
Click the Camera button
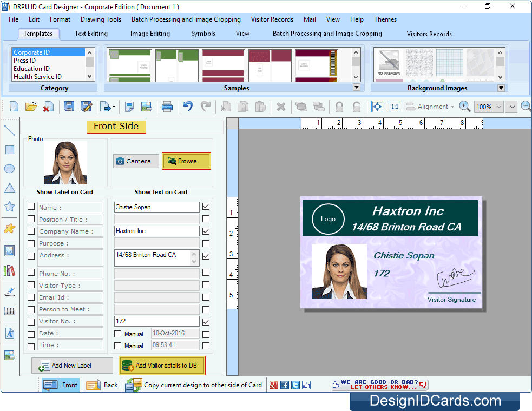pyautogui.click(x=136, y=161)
